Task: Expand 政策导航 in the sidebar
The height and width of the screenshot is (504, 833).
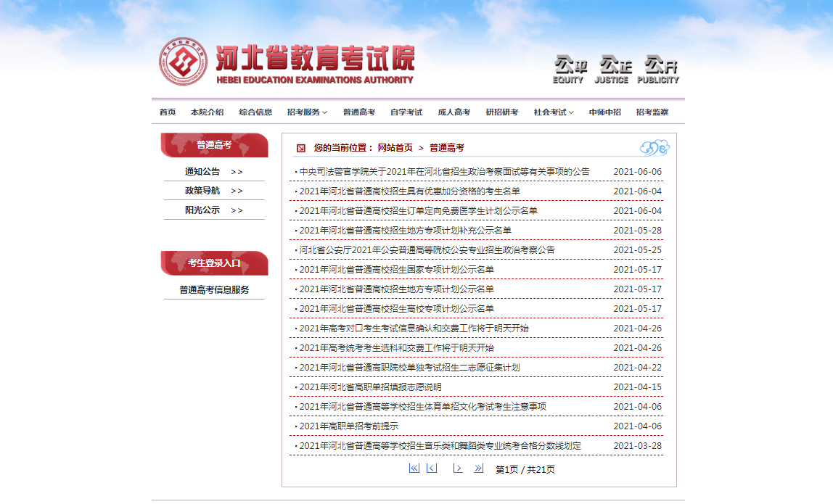Action: [x=213, y=191]
